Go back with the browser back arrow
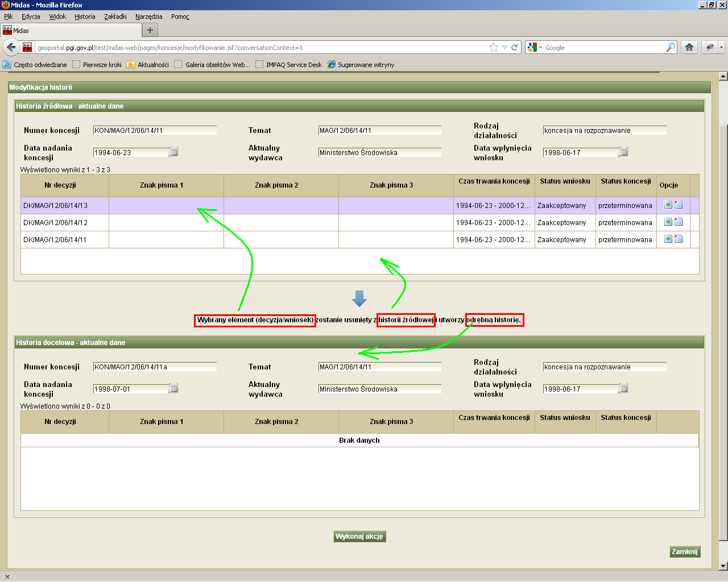 [x=11, y=47]
